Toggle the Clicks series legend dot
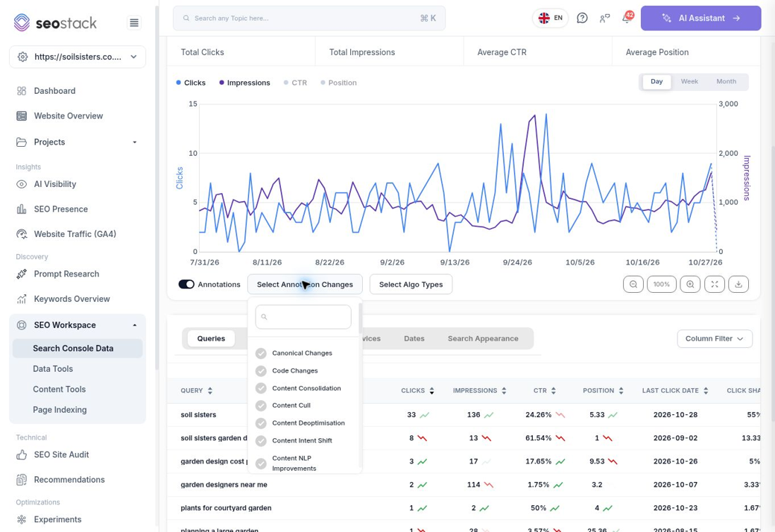 tap(178, 83)
